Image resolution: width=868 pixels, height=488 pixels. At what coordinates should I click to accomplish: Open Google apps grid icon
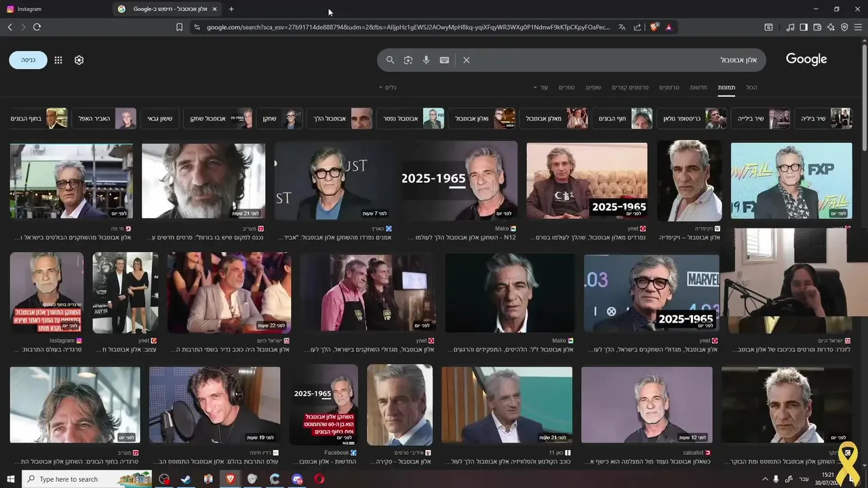pyautogui.click(x=58, y=60)
